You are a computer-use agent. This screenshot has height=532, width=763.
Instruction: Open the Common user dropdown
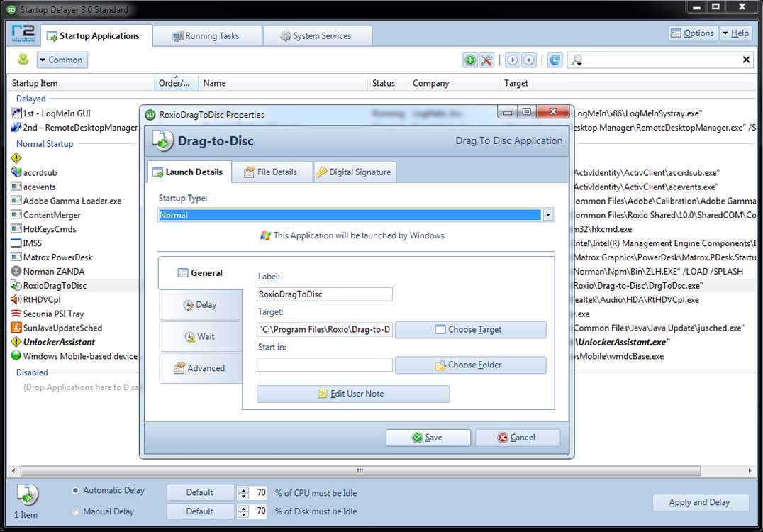pyautogui.click(x=62, y=60)
